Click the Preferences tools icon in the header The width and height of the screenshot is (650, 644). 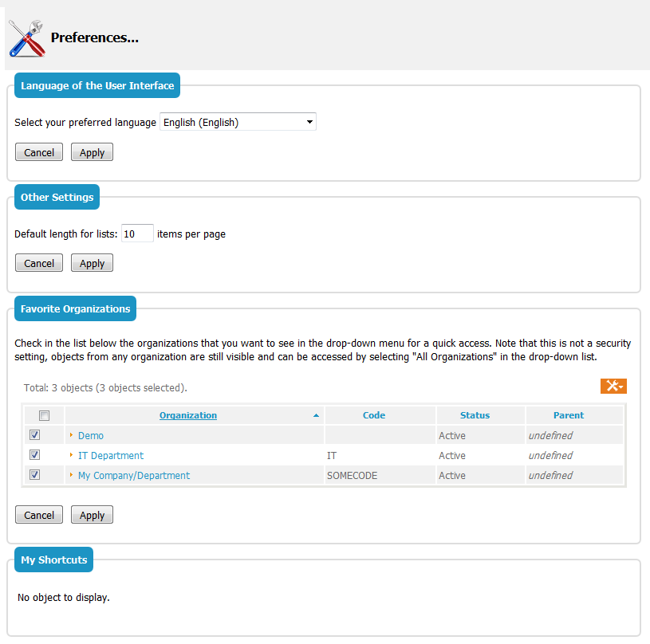point(26,37)
